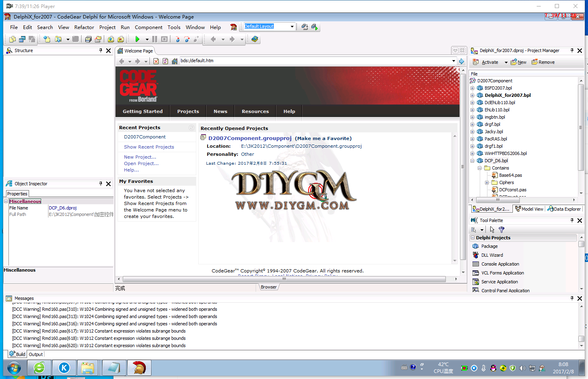This screenshot has height=379, width=588.
Task: Run the project with the green arrow
Action: (137, 39)
